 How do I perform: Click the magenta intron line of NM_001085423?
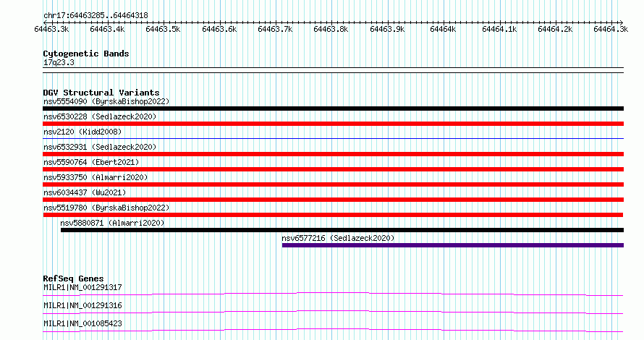click(333, 330)
